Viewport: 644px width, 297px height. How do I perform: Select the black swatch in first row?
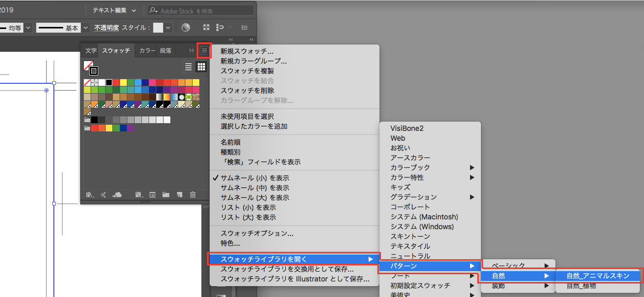tap(109, 82)
